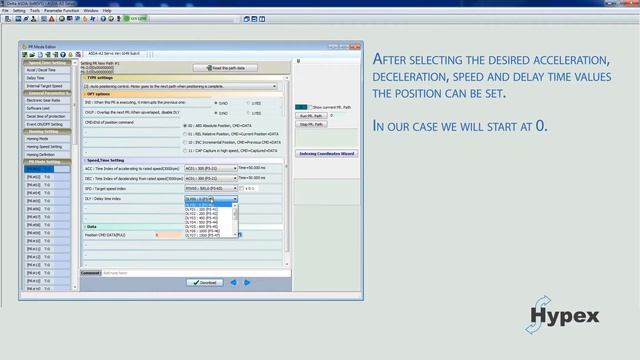Select 11: CAP Capture in high speed command
This screenshot has height=360, width=640.
click(x=230, y=151)
